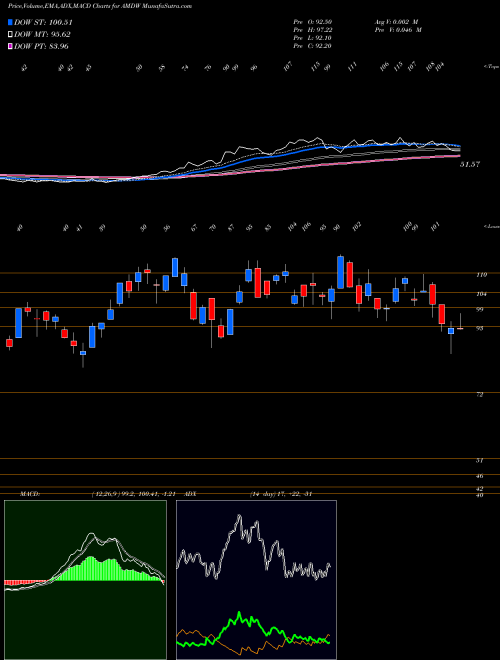Click the 'Pre O: 92.50' open value

pos(313,22)
